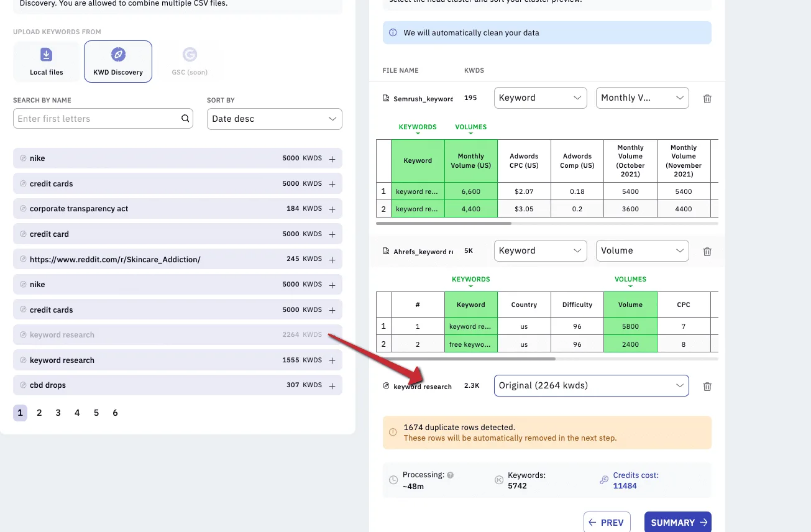Click the Credits cost 11484 link
Viewport: 811px width, 532px height.
click(x=635, y=480)
